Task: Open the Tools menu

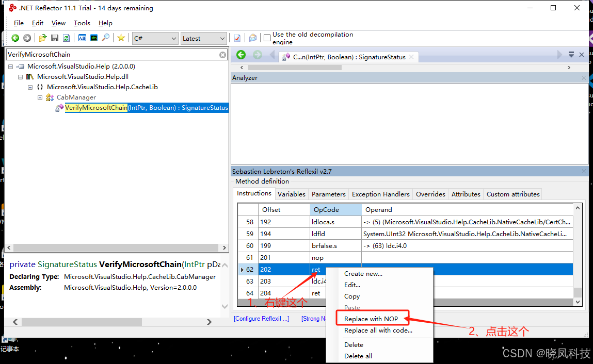Action: pos(82,23)
